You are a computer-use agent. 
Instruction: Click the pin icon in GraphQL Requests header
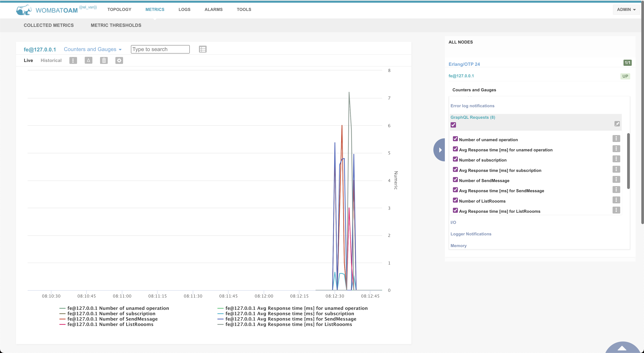coord(617,124)
